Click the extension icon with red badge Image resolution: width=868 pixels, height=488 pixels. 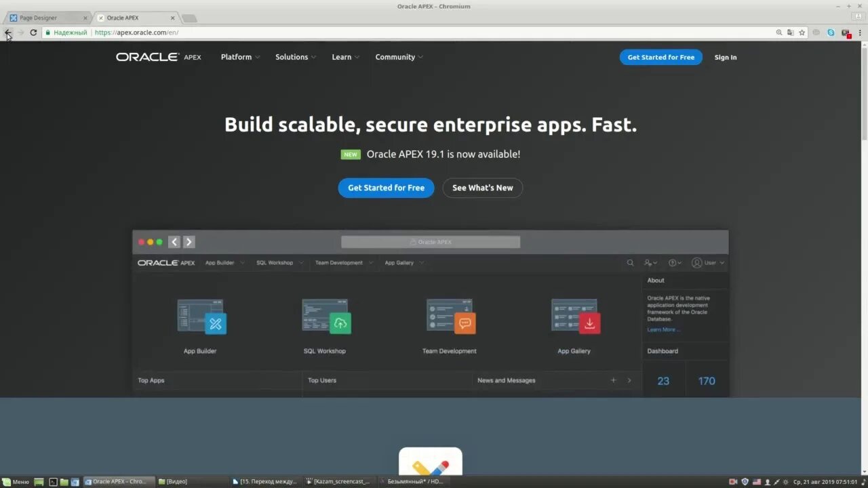[846, 33]
